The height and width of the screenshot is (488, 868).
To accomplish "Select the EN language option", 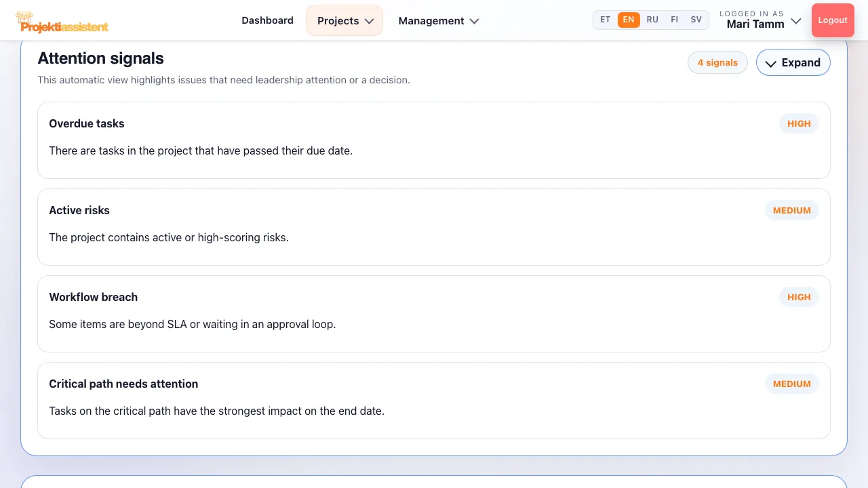I will (x=629, y=20).
